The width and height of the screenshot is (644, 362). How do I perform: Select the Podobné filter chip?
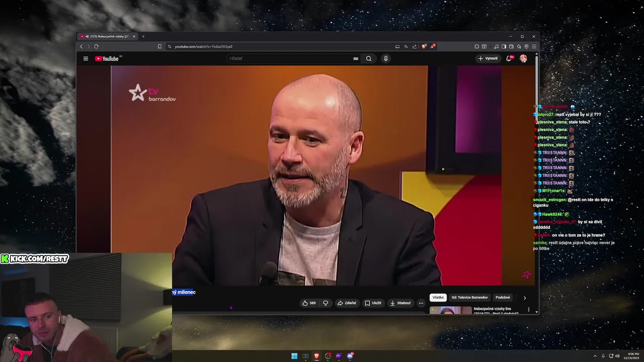(503, 298)
